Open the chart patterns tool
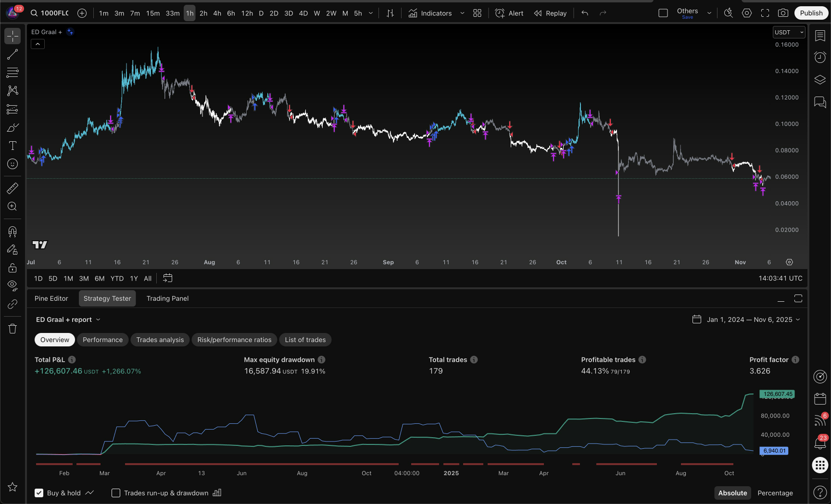The height and width of the screenshot is (504, 831). 13,91
